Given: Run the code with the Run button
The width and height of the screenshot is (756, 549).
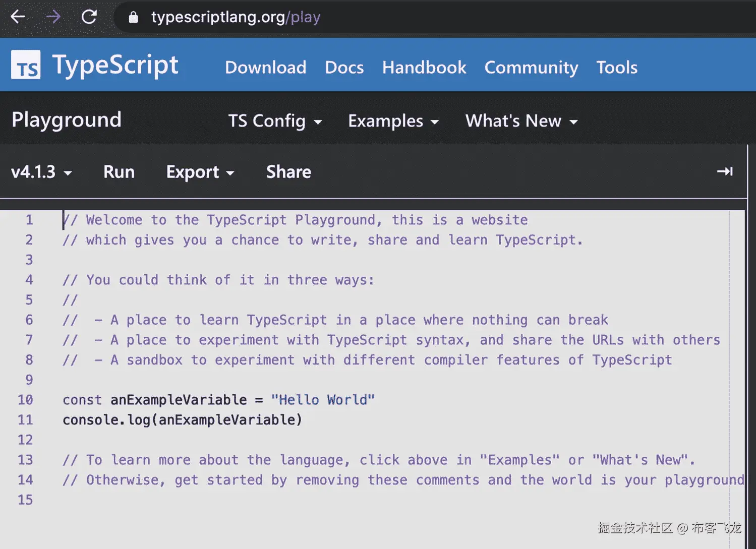Looking at the screenshot, I should pos(119,172).
